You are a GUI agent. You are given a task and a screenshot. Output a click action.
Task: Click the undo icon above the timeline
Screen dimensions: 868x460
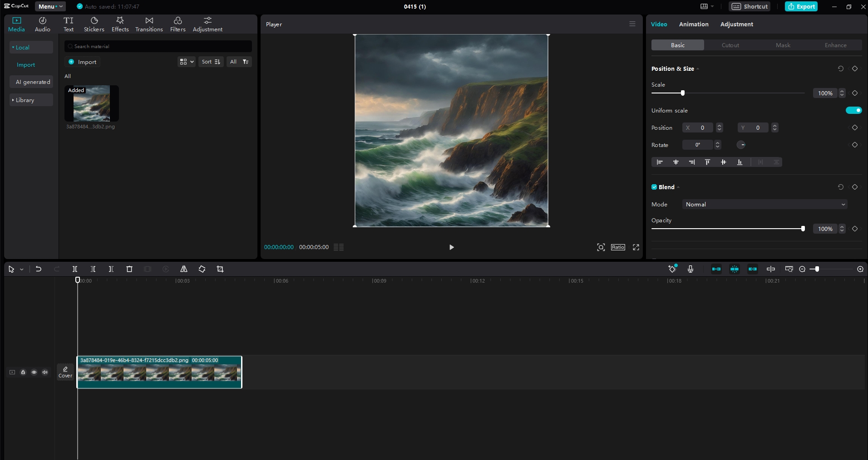tap(38, 269)
